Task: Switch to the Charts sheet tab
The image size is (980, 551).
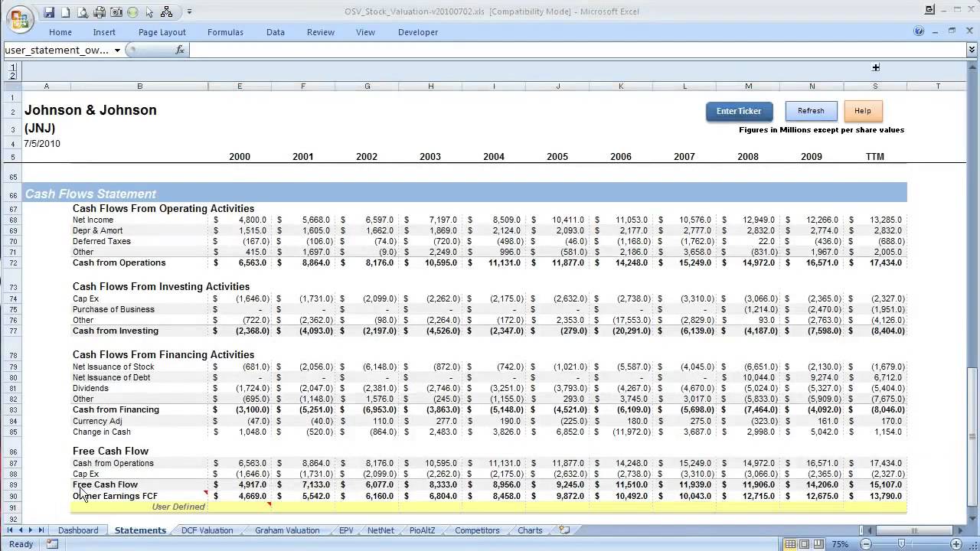Action: coord(530,530)
